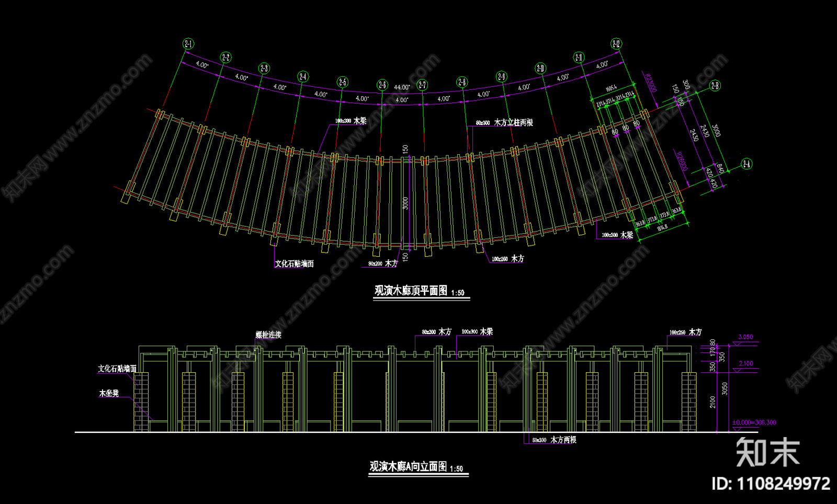Screen dimensions: 837x504
Task: Select grid axis bubble 2-1
Action: tap(188, 44)
